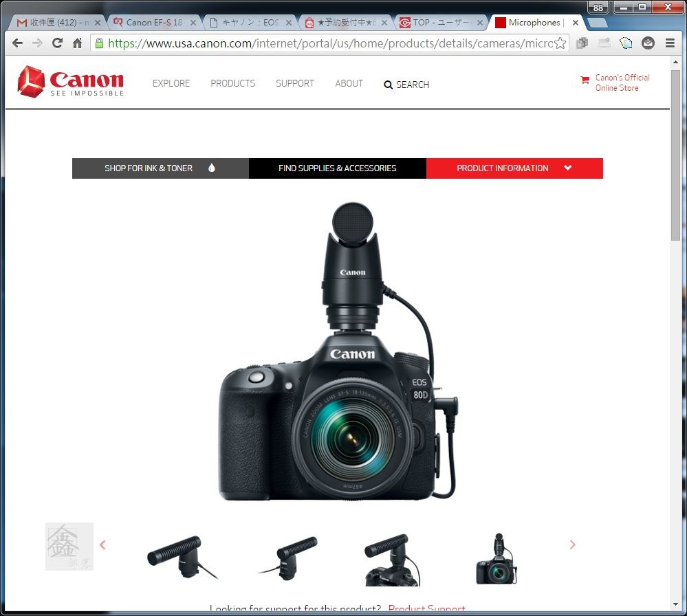Select the first microphone thumbnail
Image resolution: width=687 pixels, height=616 pixels.
pyautogui.click(x=183, y=558)
